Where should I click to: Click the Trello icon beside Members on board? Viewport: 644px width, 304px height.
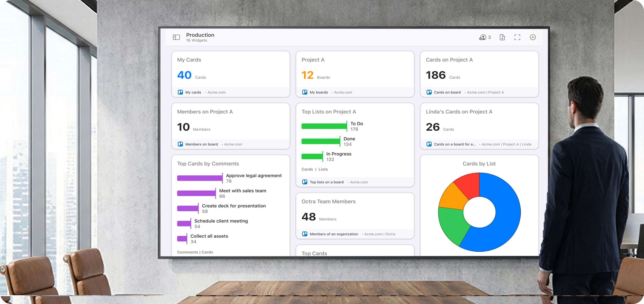[180, 144]
